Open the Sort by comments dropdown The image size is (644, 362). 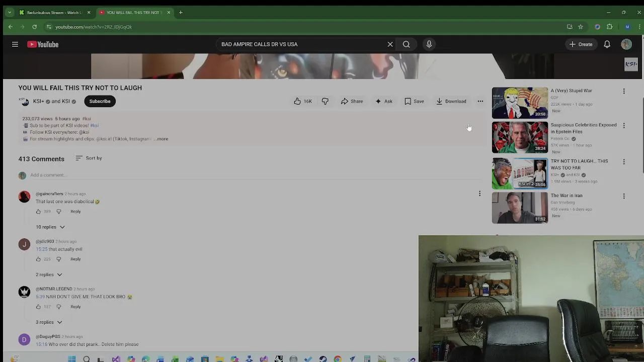pos(89,158)
